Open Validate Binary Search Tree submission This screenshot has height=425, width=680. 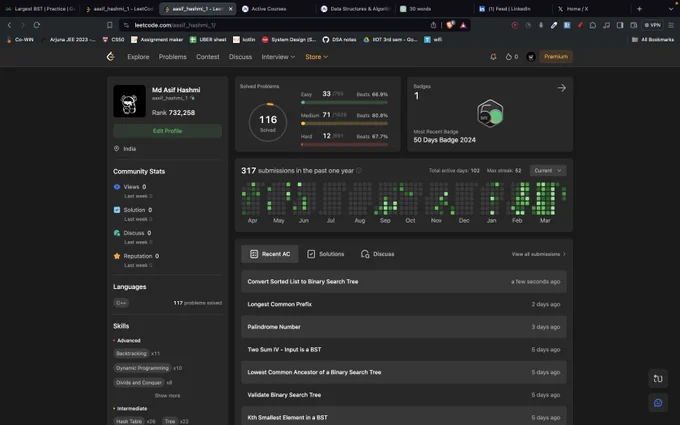(404, 395)
